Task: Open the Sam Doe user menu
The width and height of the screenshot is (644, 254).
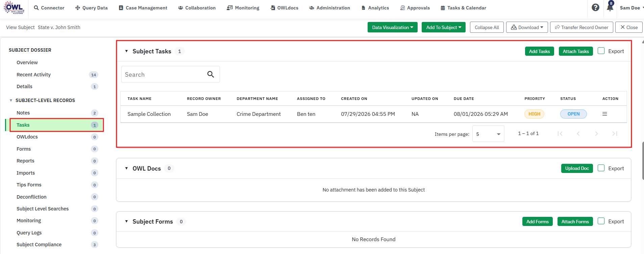Action: 631,8
